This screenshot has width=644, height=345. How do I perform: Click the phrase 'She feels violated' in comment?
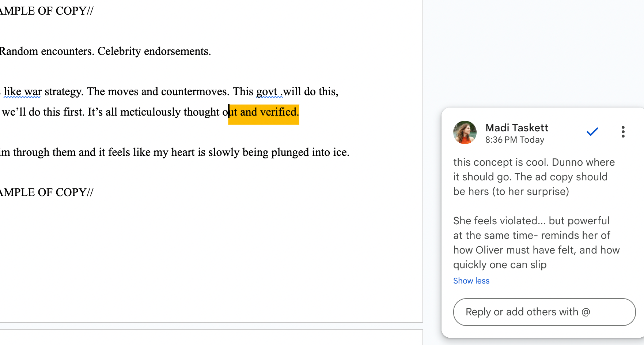pos(495,221)
